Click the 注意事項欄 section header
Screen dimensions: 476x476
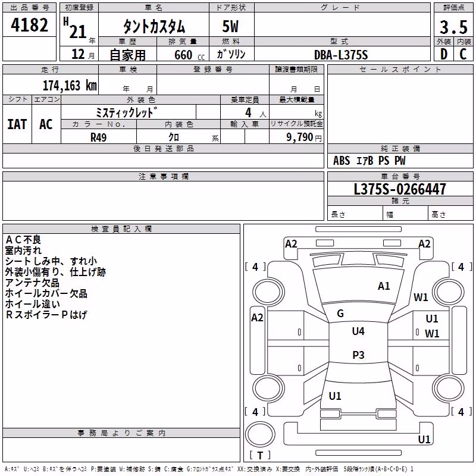(x=164, y=176)
